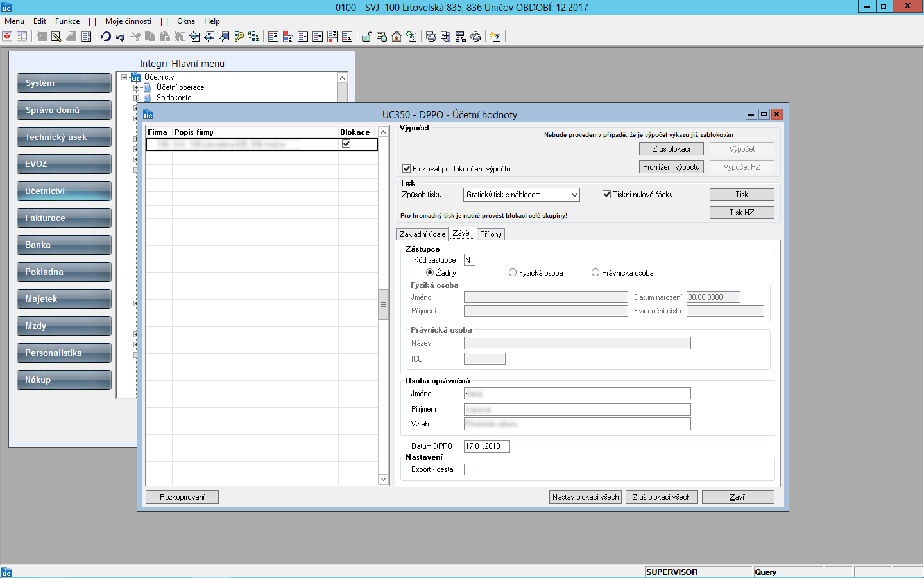Click the small blue undo arrow icon
The height and width of the screenshot is (578, 924).
point(120,37)
